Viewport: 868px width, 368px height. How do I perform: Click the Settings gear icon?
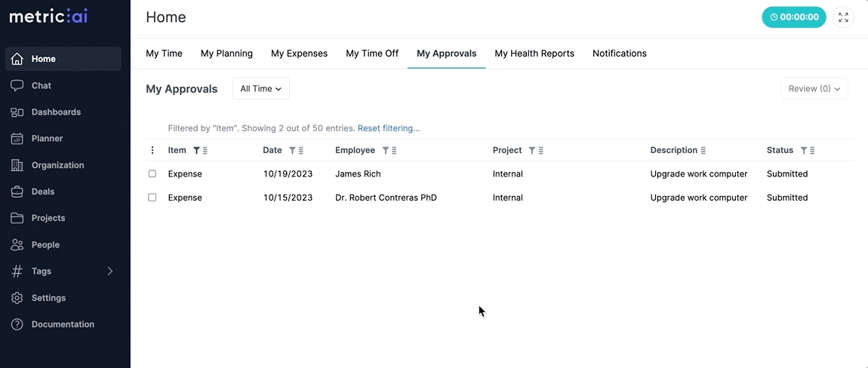[x=17, y=298]
